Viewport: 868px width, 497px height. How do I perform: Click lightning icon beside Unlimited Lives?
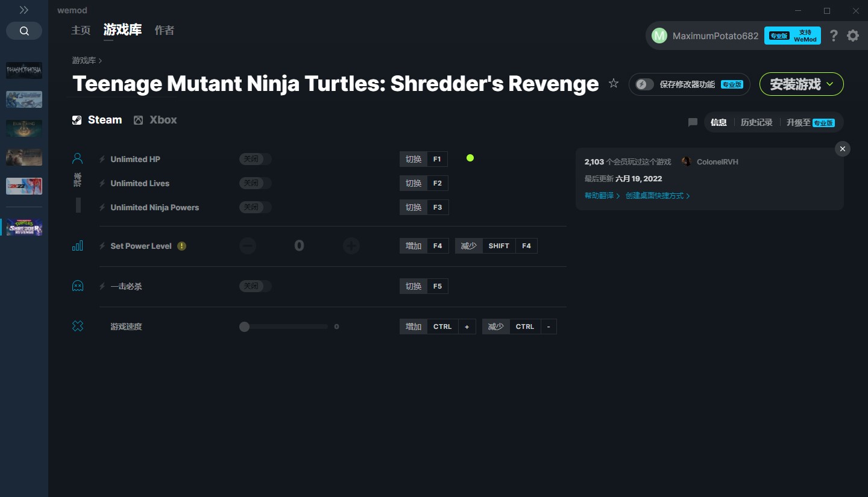coord(102,183)
